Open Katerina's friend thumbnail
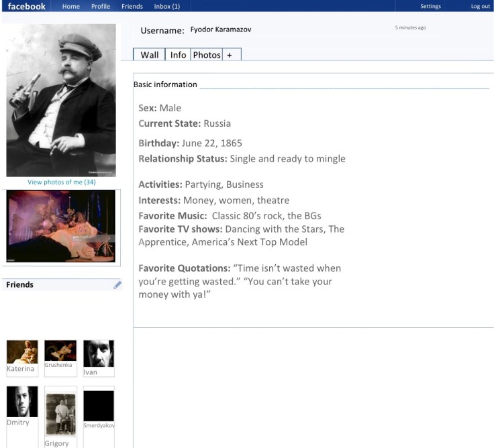Image resolution: width=494 pixels, height=448 pixels. tap(22, 351)
